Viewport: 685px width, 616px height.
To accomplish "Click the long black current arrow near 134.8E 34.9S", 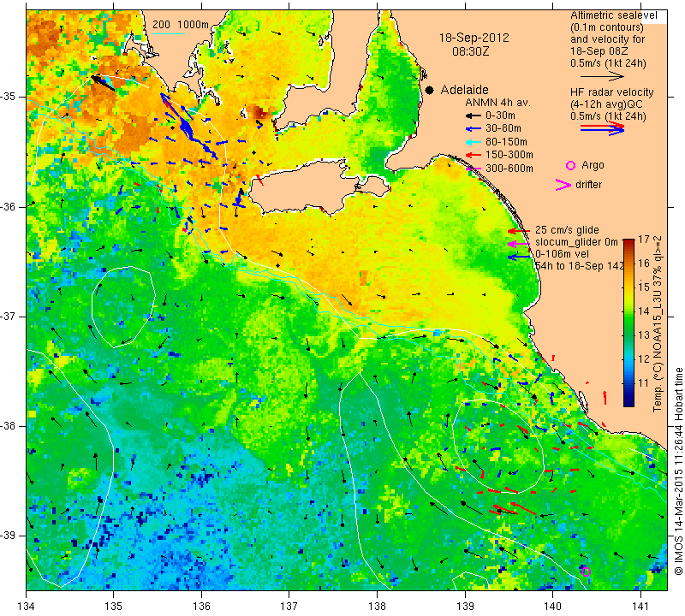I will [x=103, y=83].
